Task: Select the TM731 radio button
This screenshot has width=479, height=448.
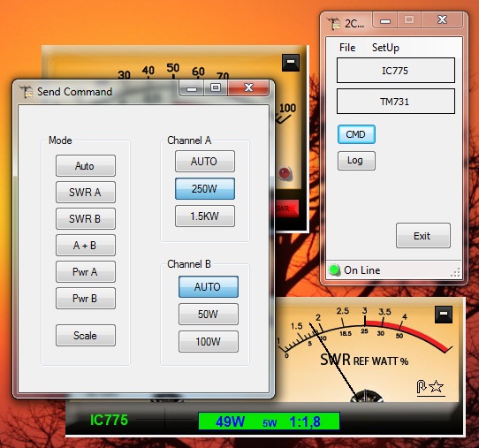Action: click(396, 102)
